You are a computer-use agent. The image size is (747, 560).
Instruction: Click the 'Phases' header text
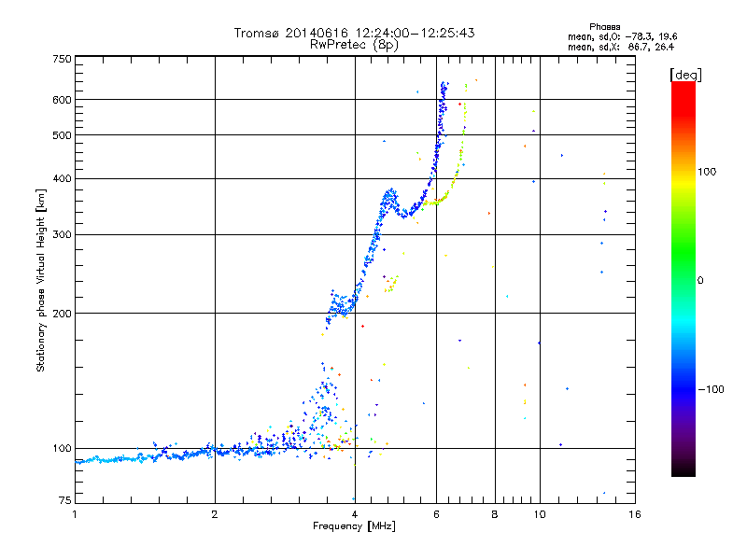click(x=604, y=27)
